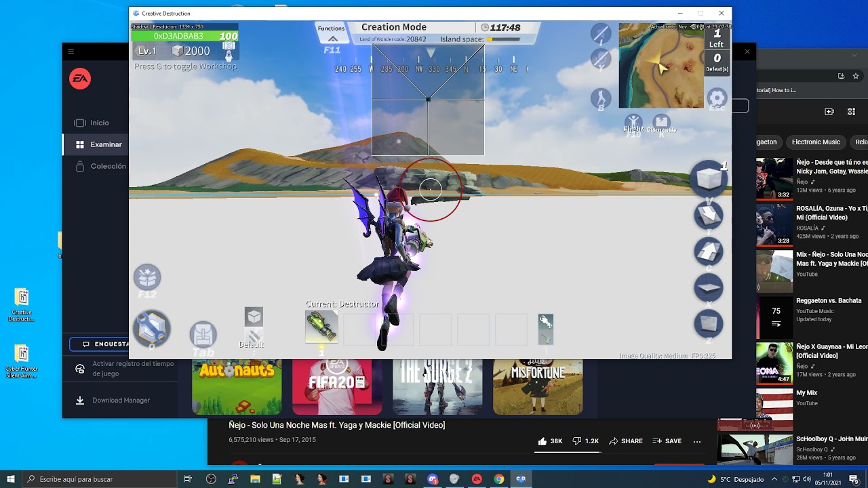Click SAVE under the YouTube video
The height and width of the screenshot is (488, 868).
(667, 441)
